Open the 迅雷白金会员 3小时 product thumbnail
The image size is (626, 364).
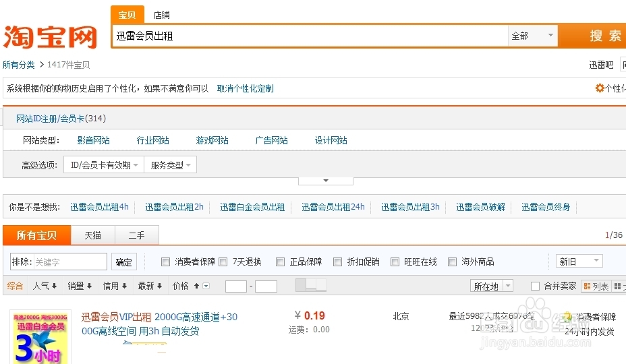click(40, 337)
